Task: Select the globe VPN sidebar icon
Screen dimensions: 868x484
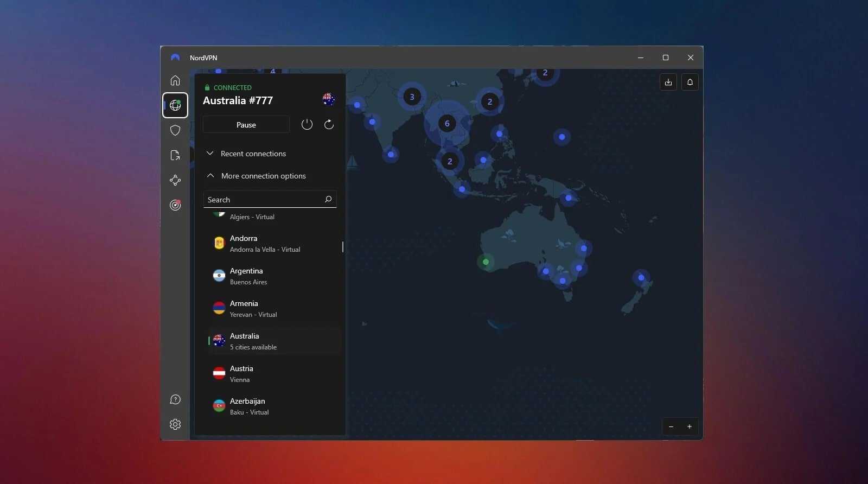Action: (175, 105)
